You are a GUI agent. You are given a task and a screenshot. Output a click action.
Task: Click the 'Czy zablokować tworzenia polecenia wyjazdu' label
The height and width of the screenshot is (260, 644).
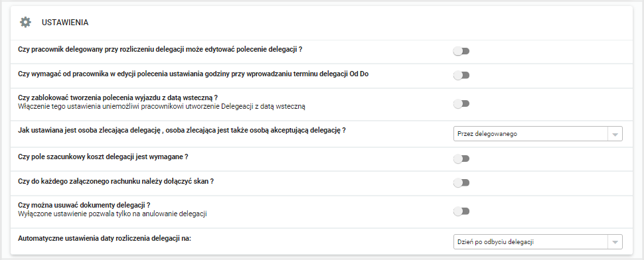coord(118,97)
